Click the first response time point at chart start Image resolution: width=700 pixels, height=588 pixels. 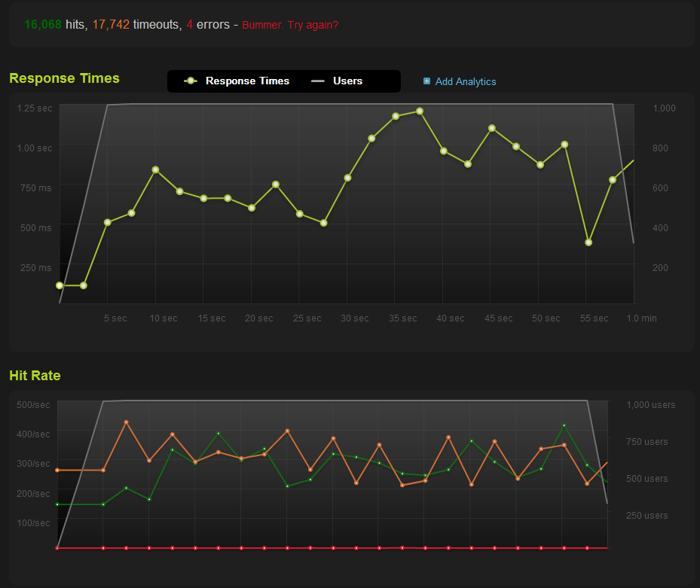click(x=60, y=285)
